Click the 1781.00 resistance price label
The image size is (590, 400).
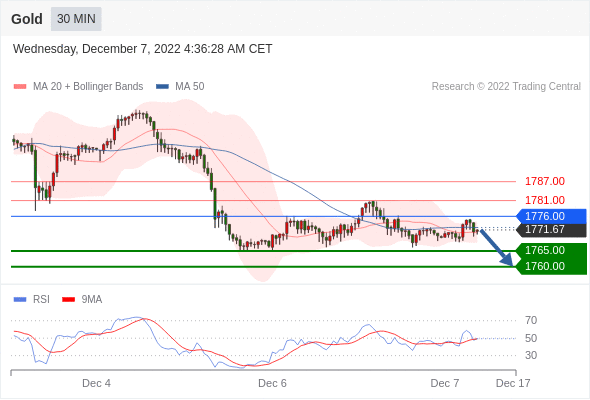[x=544, y=200]
